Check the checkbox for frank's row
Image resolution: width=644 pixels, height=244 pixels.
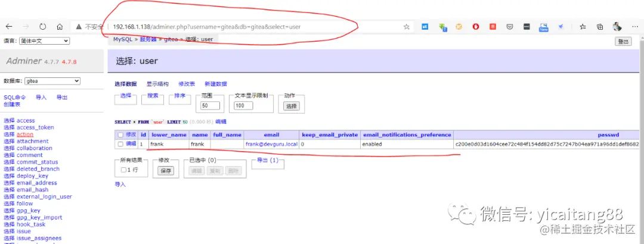(120, 145)
